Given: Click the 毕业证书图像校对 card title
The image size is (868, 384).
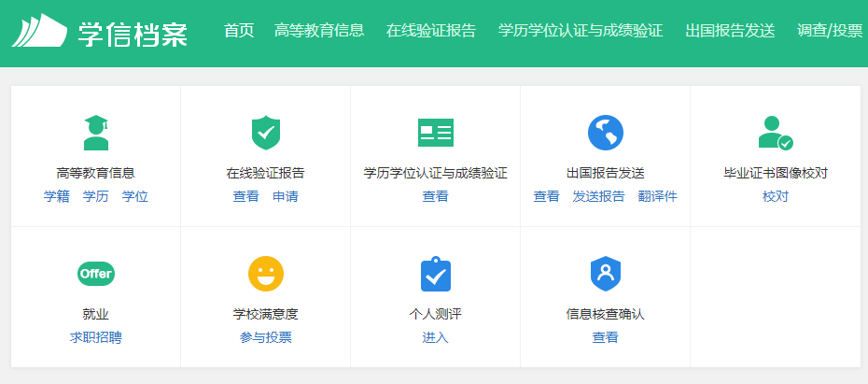Looking at the screenshot, I should pos(776,174).
